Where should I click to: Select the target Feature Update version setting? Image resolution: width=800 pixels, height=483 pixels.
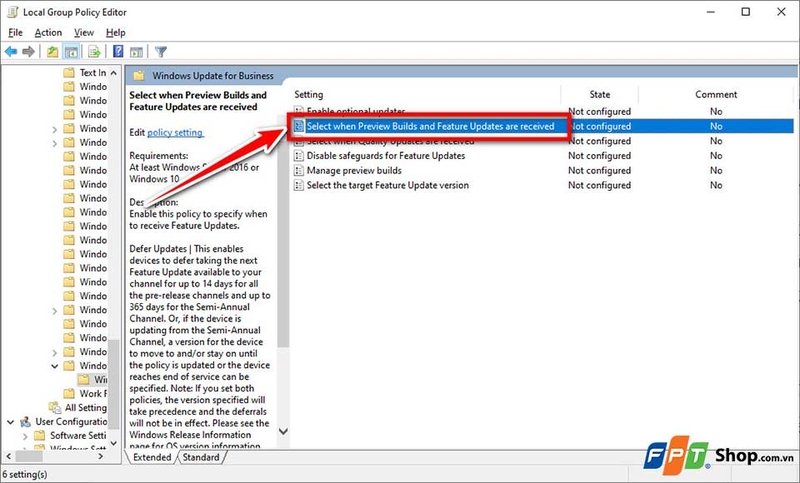tap(388, 186)
